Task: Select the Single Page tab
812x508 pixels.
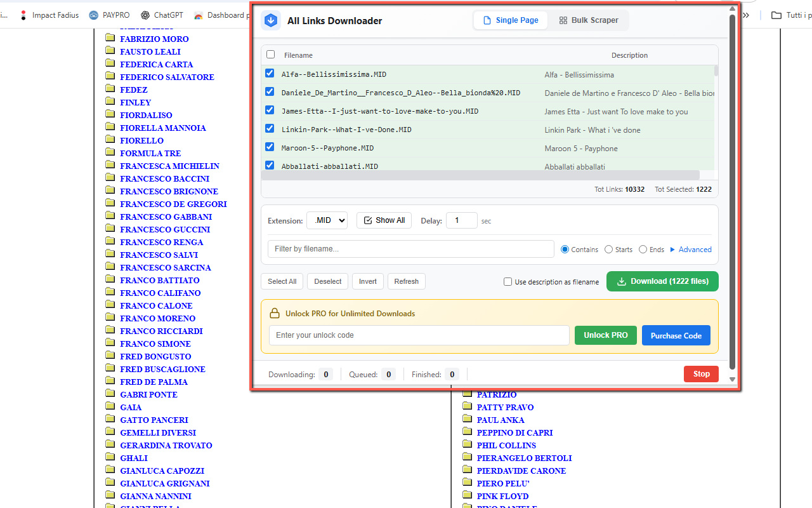Action: click(x=511, y=20)
